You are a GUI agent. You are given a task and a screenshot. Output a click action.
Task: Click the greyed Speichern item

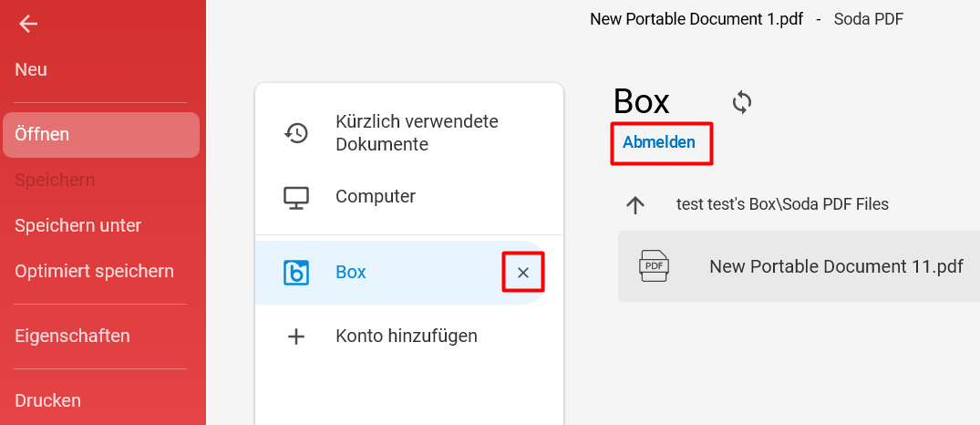[x=55, y=181]
